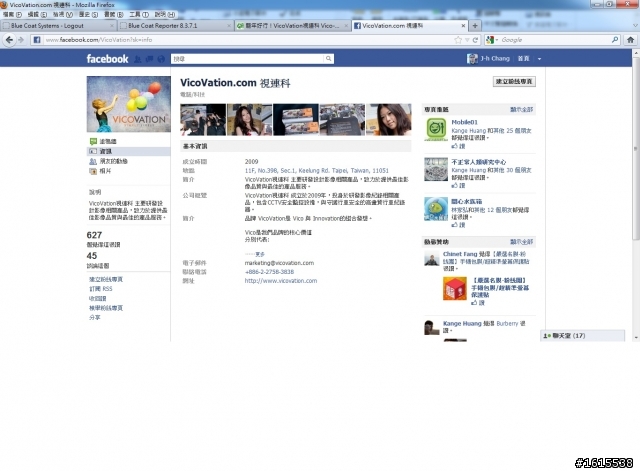This screenshot has width=640, height=471.
Task: Open the View menu (V)
Action: [63, 14]
